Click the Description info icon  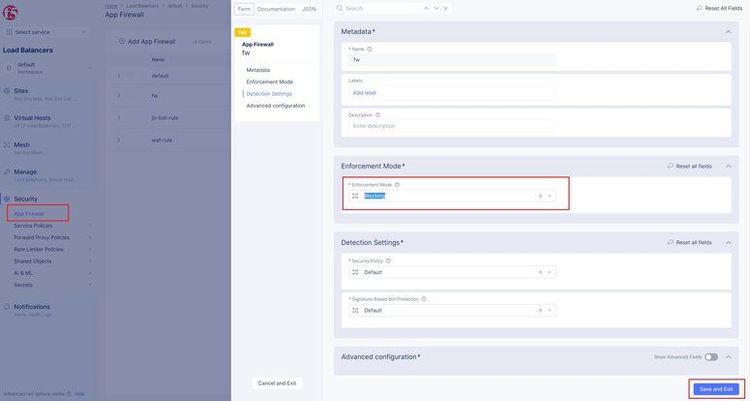378,115
